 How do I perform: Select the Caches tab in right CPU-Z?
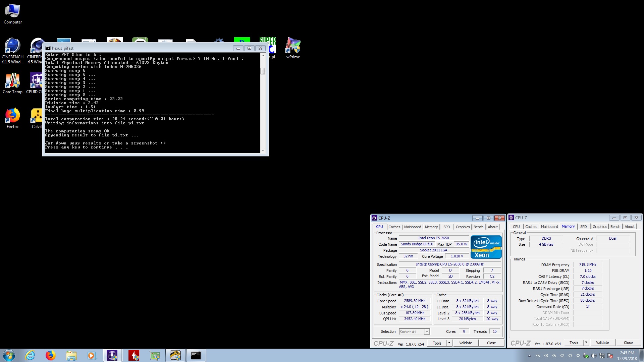click(x=531, y=227)
